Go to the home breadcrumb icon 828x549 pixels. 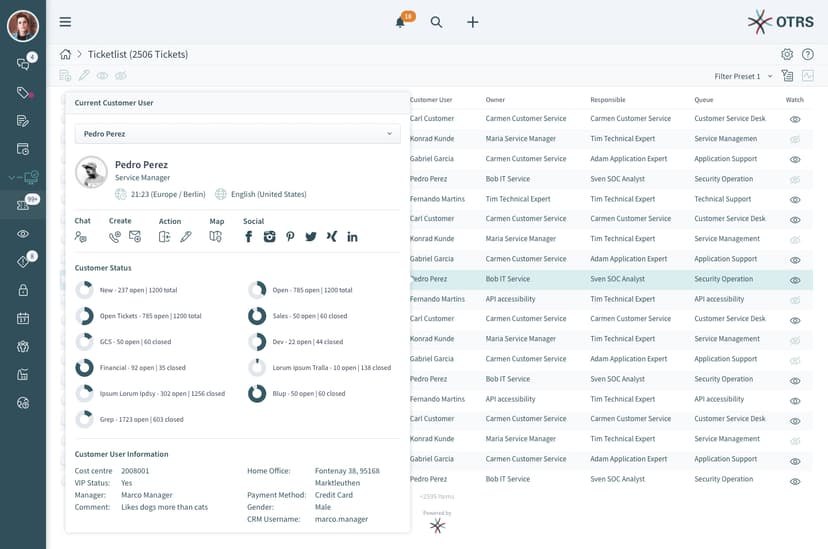[65, 54]
